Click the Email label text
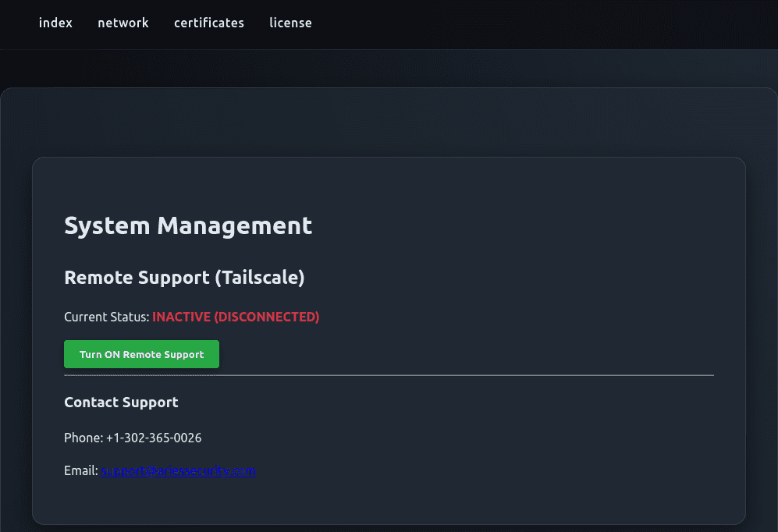The width and height of the screenshot is (778, 532). [80, 471]
